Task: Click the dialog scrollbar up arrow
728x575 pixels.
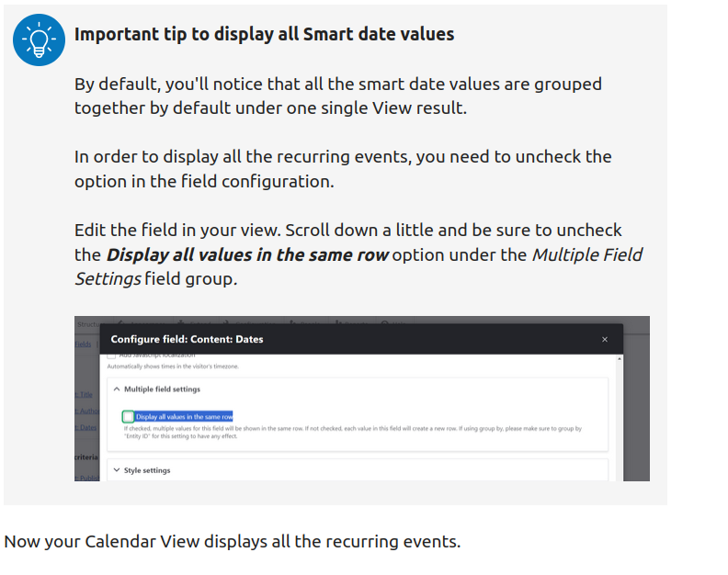Action: pyautogui.click(x=619, y=360)
